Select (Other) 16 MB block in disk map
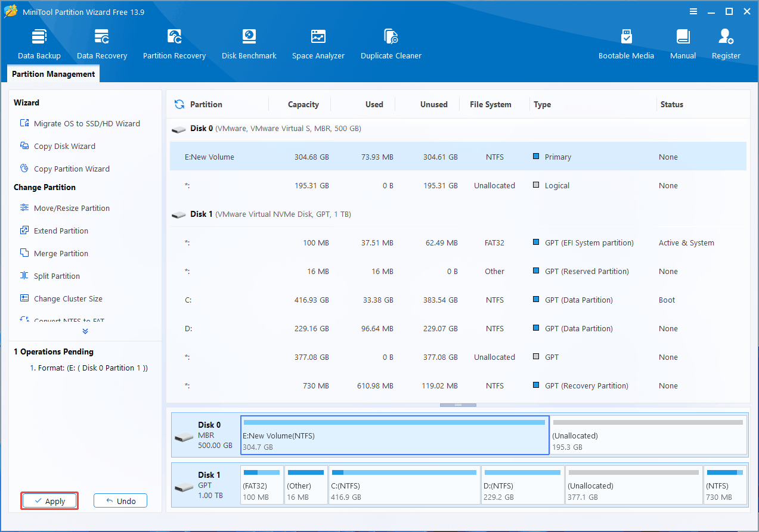Viewport: 759px width, 532px height. pos(306,485)
